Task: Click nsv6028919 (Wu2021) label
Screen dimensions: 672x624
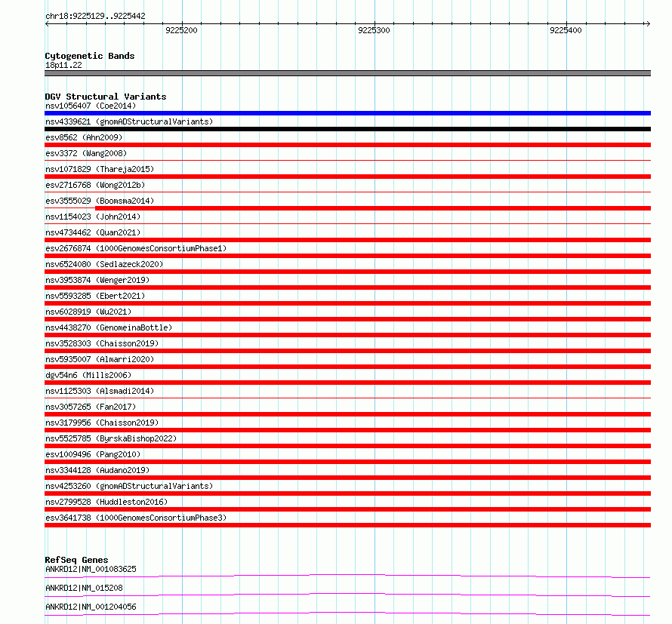Action: pos(88,312)
